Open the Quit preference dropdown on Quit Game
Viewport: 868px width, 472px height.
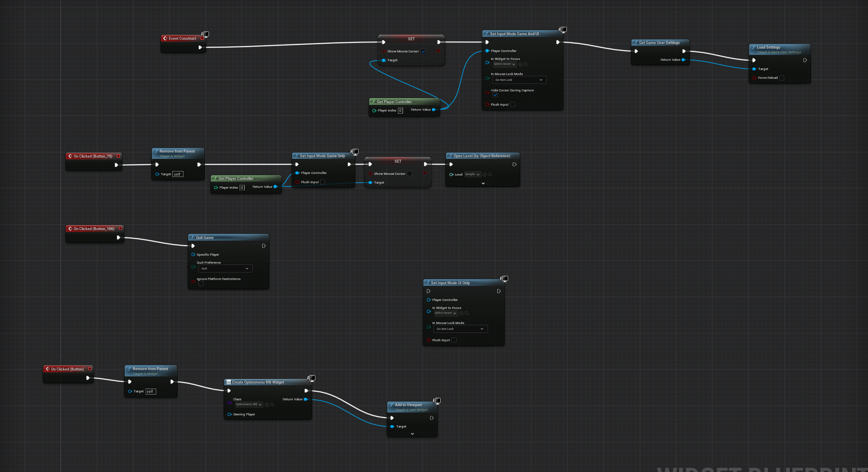click(225, 268)
